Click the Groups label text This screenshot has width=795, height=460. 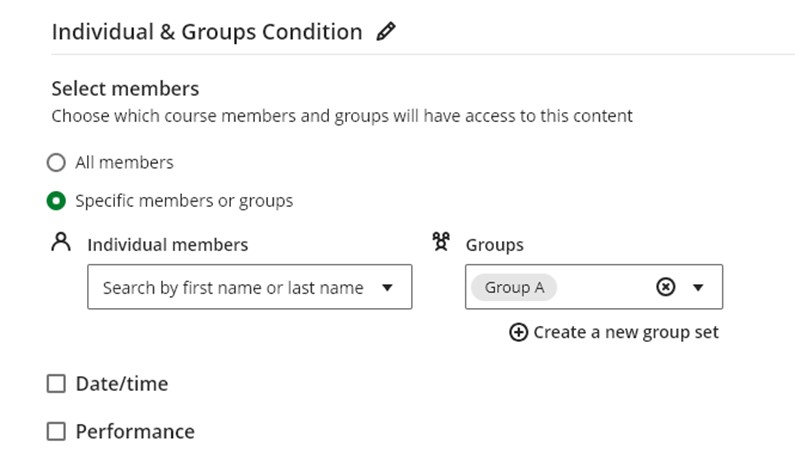click(494, 245)
